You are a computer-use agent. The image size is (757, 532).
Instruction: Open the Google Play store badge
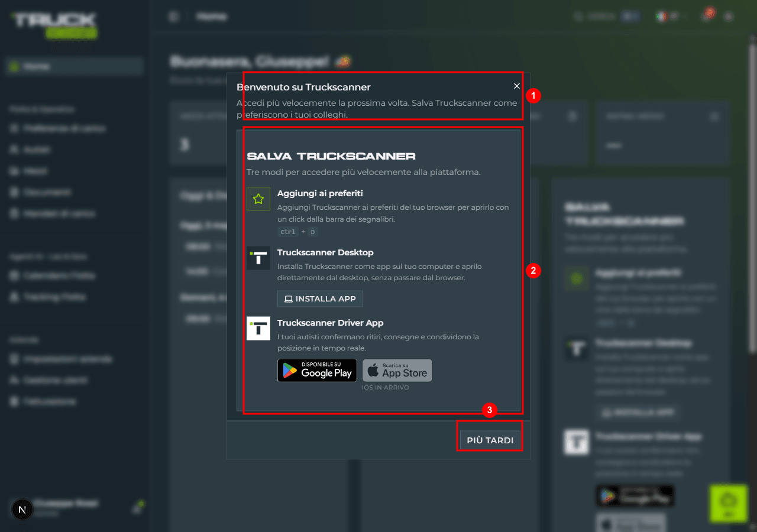(317, 371)
